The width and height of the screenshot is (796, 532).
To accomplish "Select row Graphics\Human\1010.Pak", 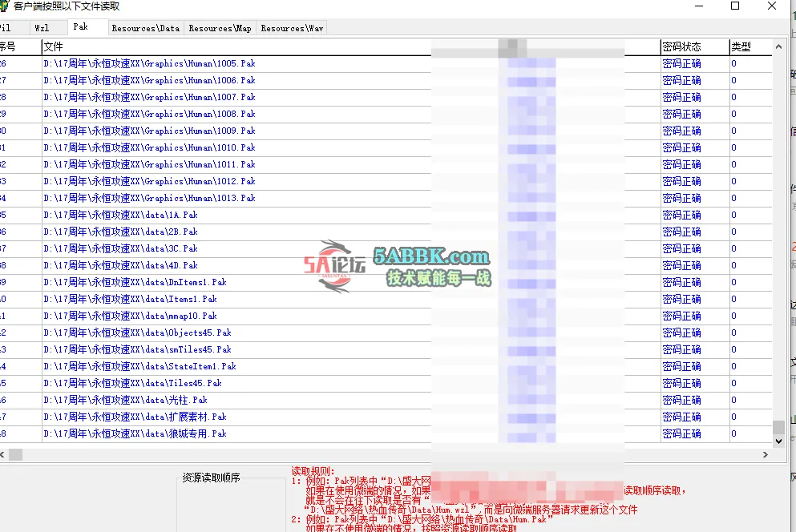I will (386, 147).
